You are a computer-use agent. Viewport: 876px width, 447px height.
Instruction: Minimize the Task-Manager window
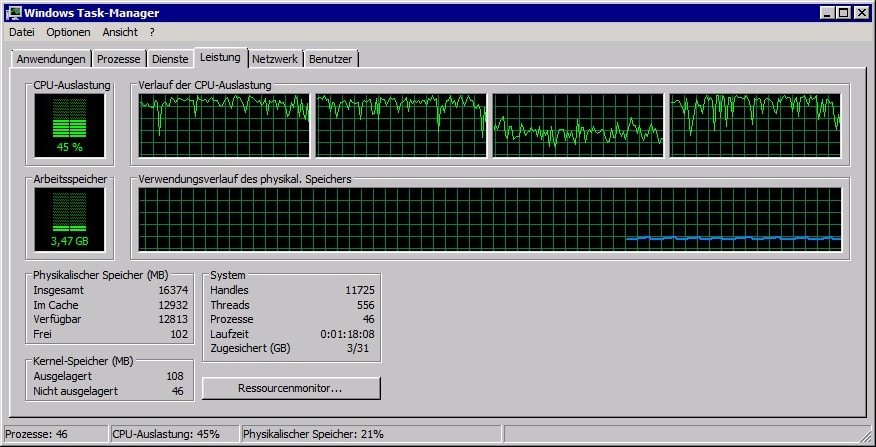[827, 12]
